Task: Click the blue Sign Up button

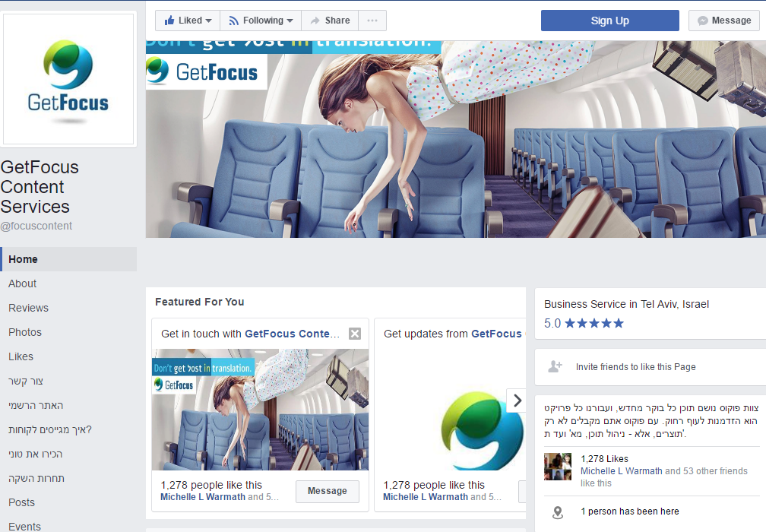Action: [x=609, y=21]
